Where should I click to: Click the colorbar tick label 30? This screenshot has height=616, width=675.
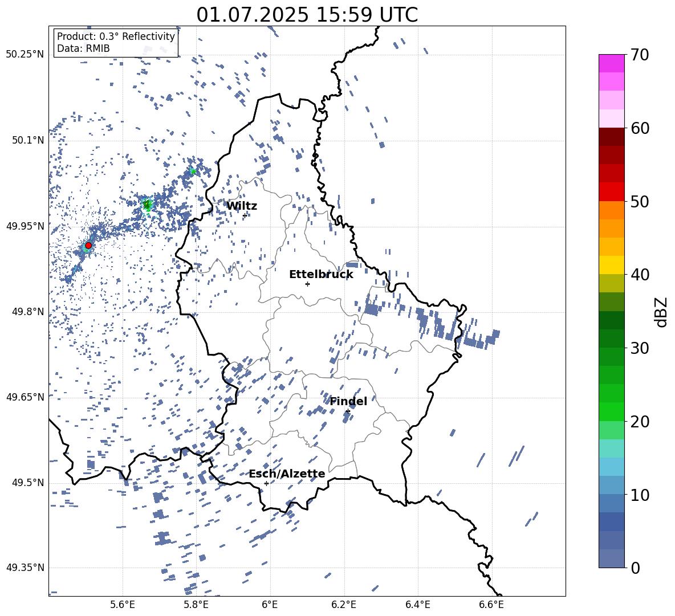click(x=640, y=348)
